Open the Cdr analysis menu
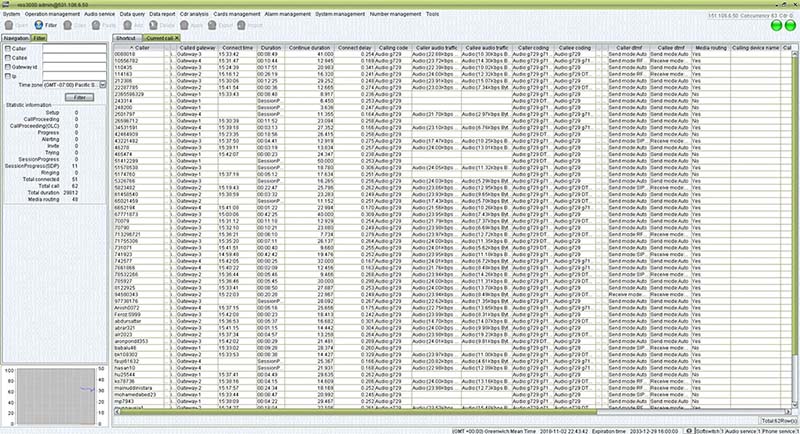Viewport: 800px width, 434px height. 194,14
